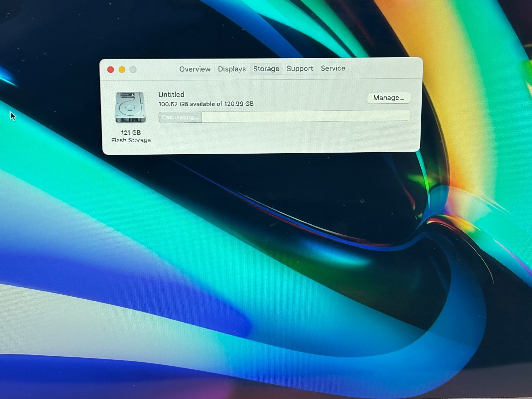The height and width of the screenshot is (399, 532).
Task: Minimize the window with the yellow button
Action: click(122, 69)
